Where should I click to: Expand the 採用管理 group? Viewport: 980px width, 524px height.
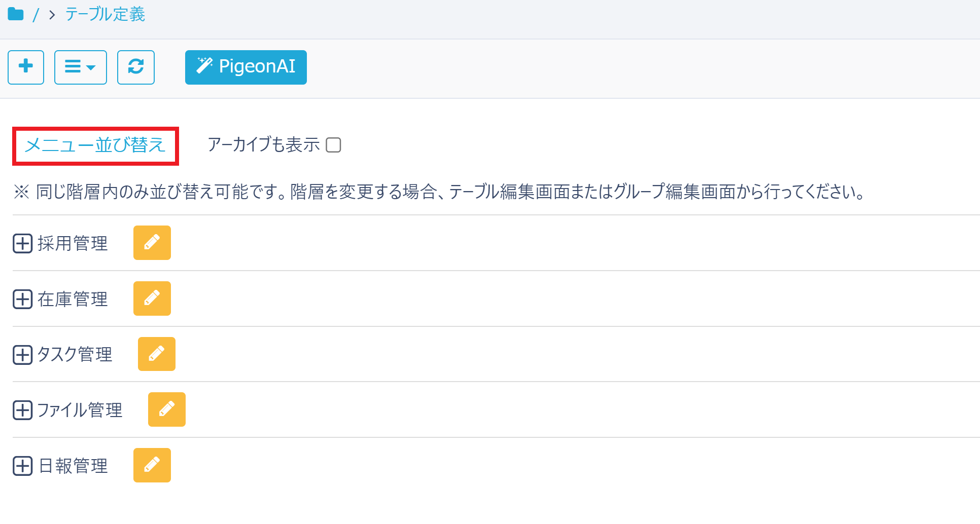click(x=22, y=244)
